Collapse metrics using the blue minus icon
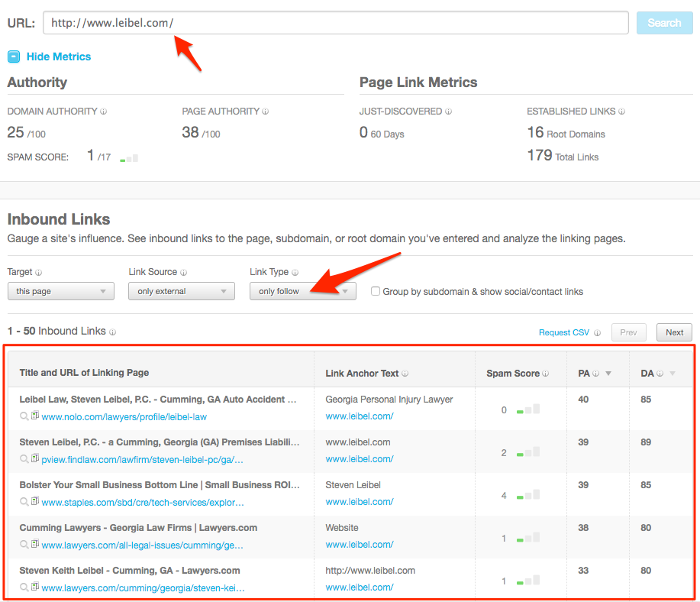Image resolution: width=700 pixels, height=602 pixels. (12, 56)
